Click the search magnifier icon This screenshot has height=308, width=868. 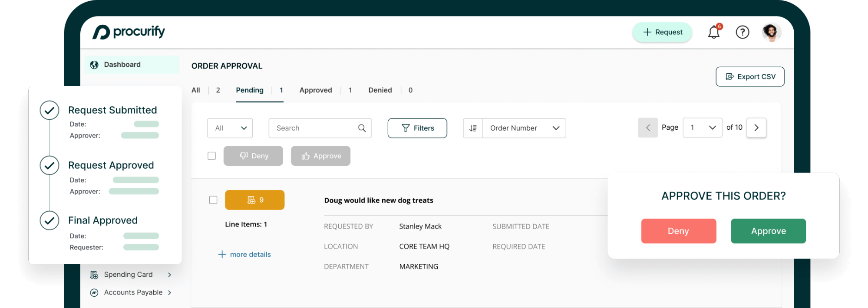[362, 128]
